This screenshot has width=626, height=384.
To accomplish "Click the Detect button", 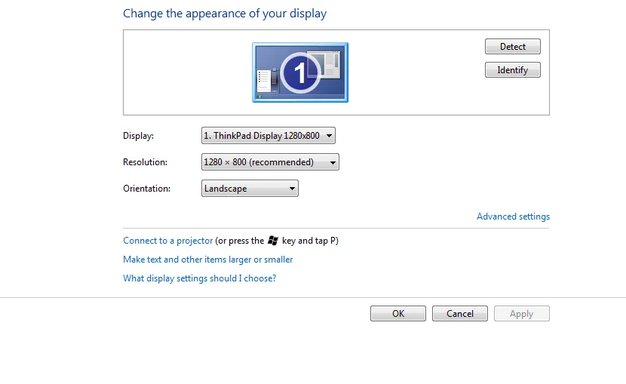I will tap(513, 46).
